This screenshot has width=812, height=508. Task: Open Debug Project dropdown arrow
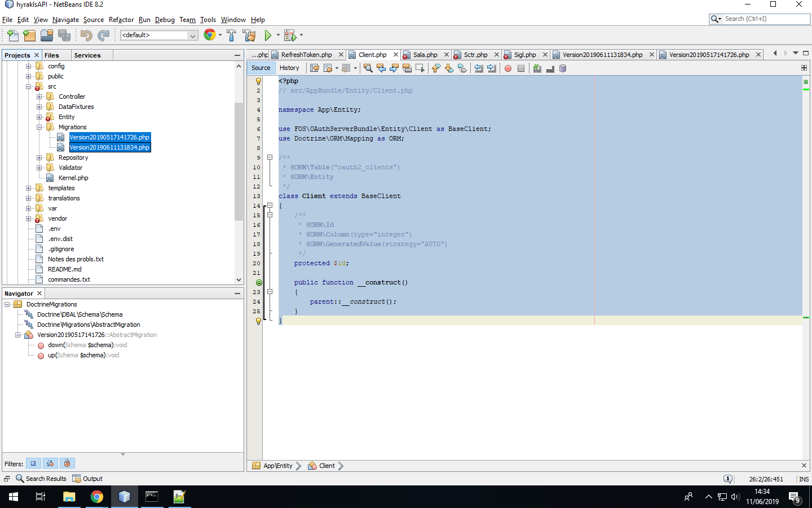301,35
